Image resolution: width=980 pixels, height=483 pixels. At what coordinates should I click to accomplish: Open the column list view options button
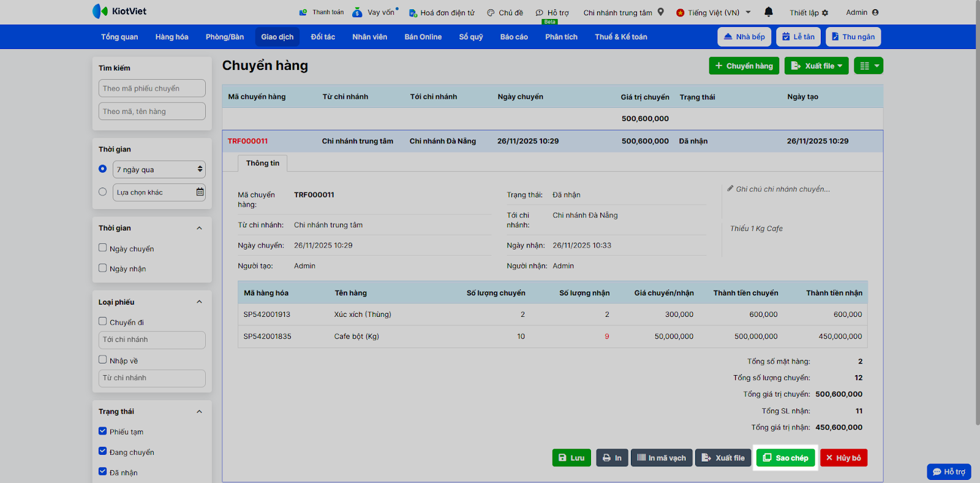pyautogui.click(x=869, y=66)
